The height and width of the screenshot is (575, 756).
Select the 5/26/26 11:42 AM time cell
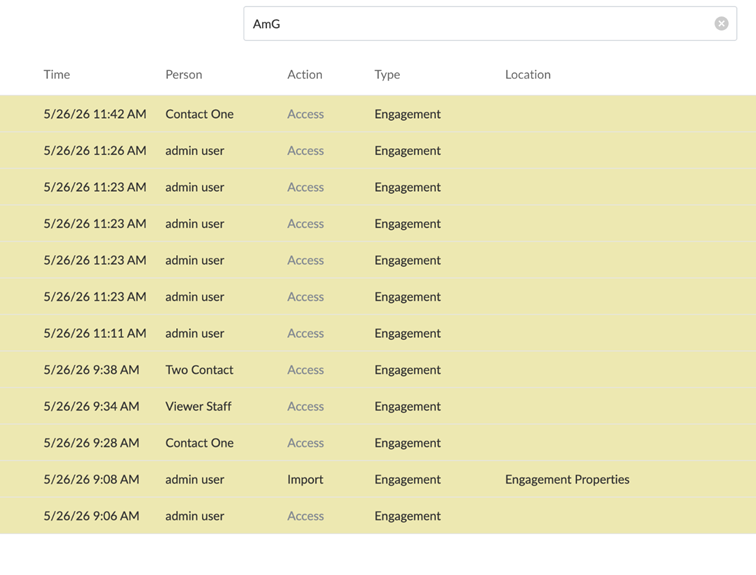click(x=95, y=114)
